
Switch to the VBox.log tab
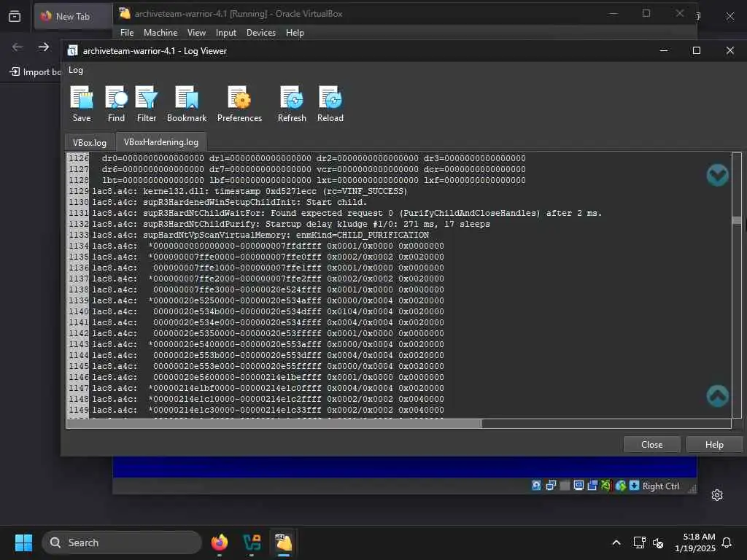tap(90, 142)
